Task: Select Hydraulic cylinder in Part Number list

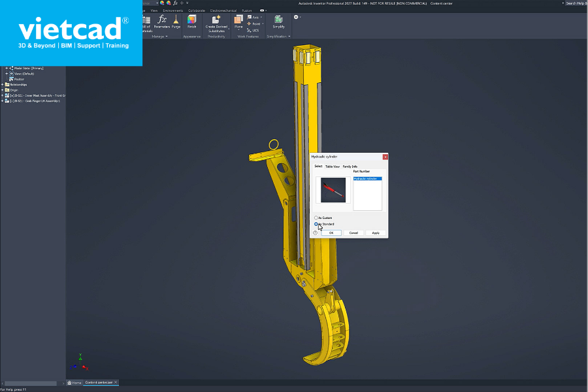Action: [x=367, y=178]
